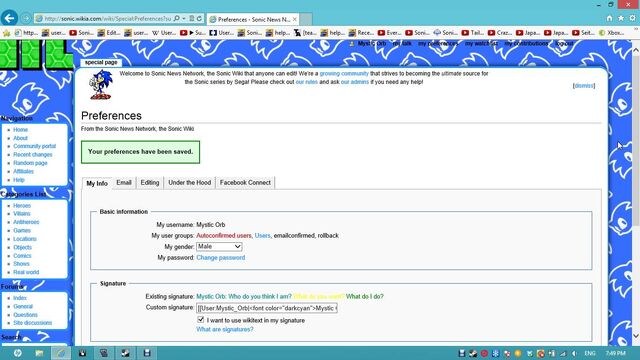Image resolution: width=640 pixels, height=360 pixels.
Task: Click into the Custom signature input field
Action: click(267, 308)
